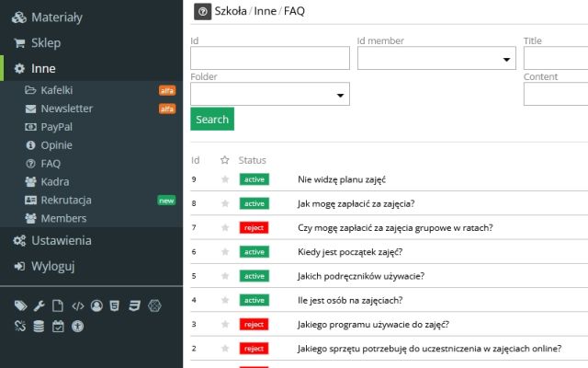Toggle star for "Jak mogę zapłacić za zajęcia?"
The image size is (588, 368).
coord(225,203)
